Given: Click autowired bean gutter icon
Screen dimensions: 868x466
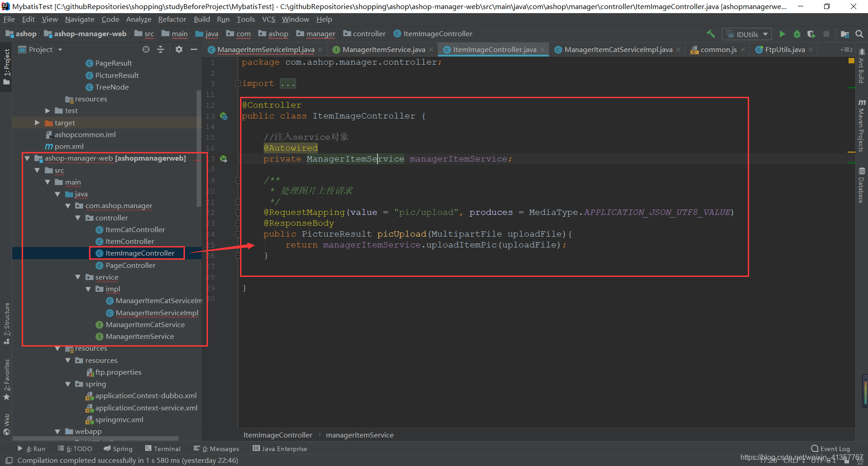Looking at the screenshot, I should 223,159.
